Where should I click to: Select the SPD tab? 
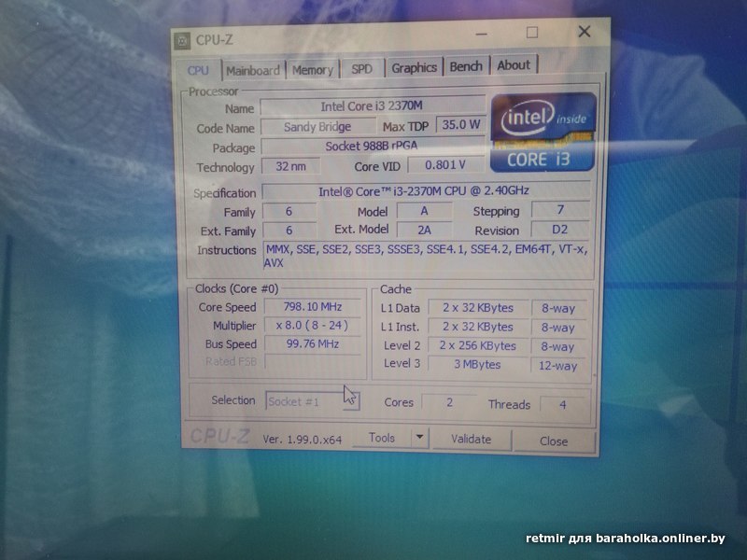(362, 69)
